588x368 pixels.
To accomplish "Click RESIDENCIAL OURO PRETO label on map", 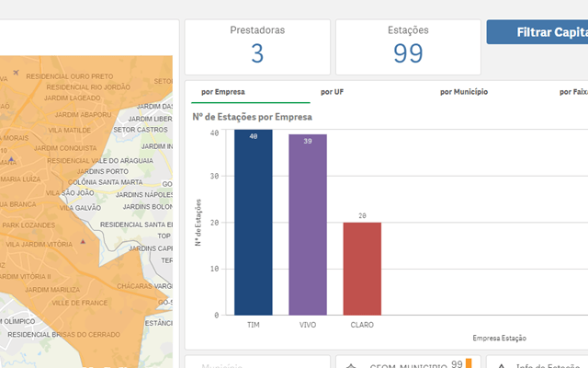I will click(x=70, y=76).
